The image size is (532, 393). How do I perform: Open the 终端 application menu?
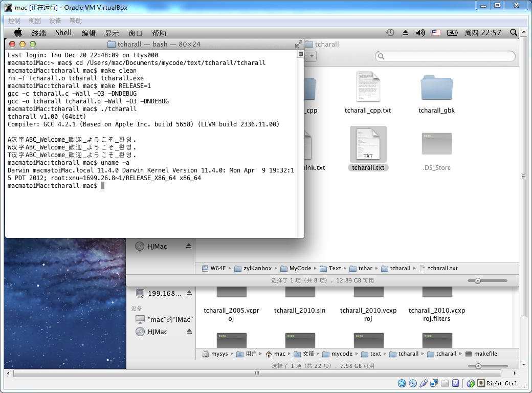click(39, 33)
